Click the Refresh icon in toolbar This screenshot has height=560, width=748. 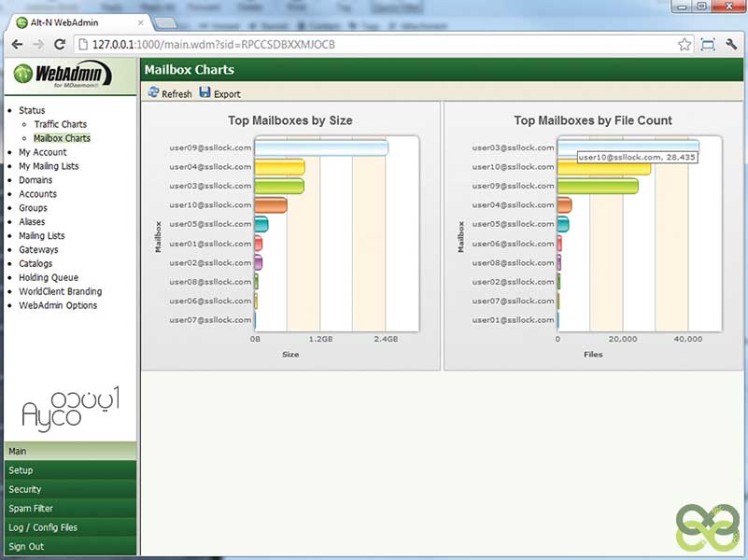(154, 93)
